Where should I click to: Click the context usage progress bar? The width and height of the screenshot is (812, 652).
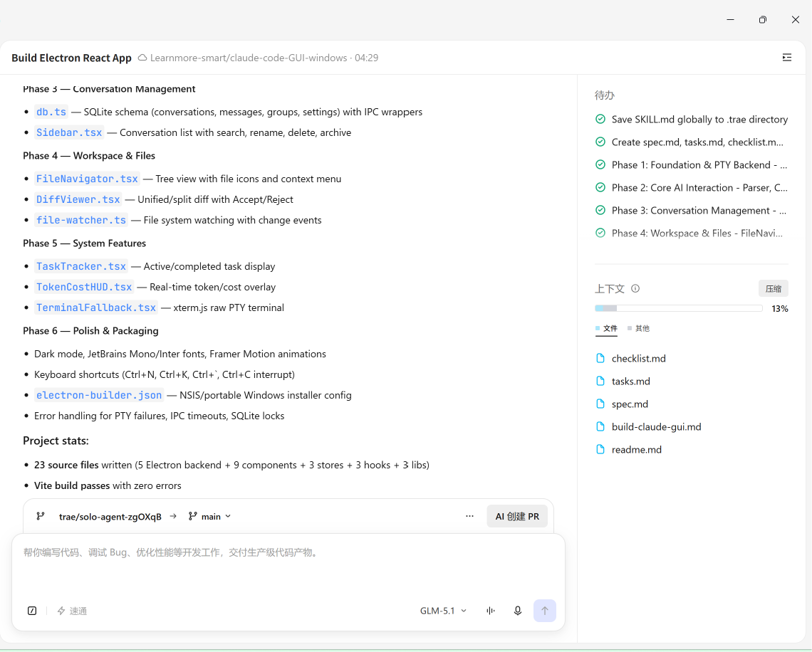[678, 308]
